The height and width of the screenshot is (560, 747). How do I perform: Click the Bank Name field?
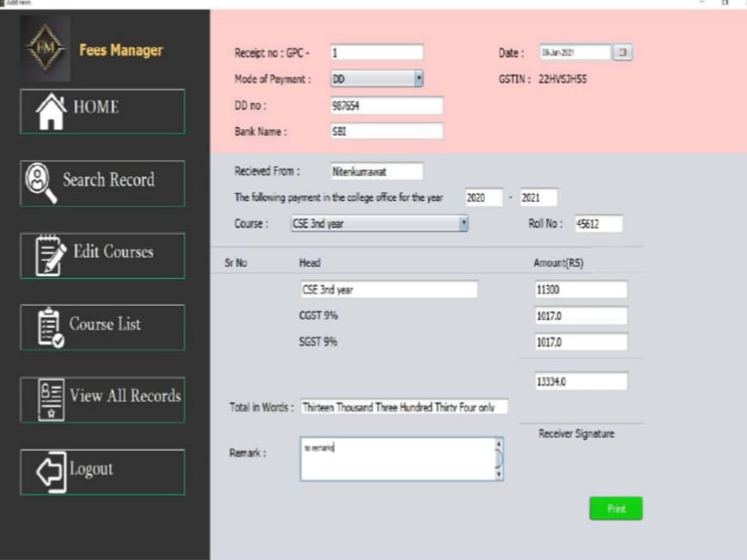point(386,131)
